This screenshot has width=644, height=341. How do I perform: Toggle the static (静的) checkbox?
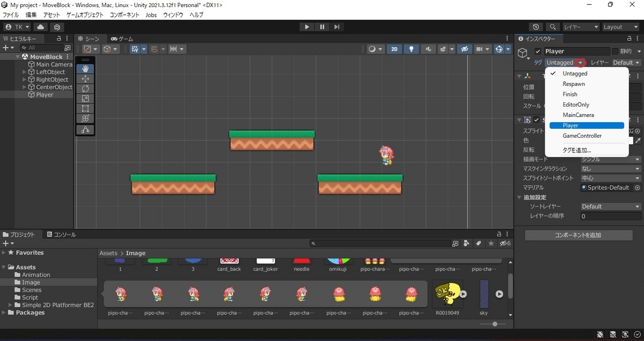click(615, 51)
